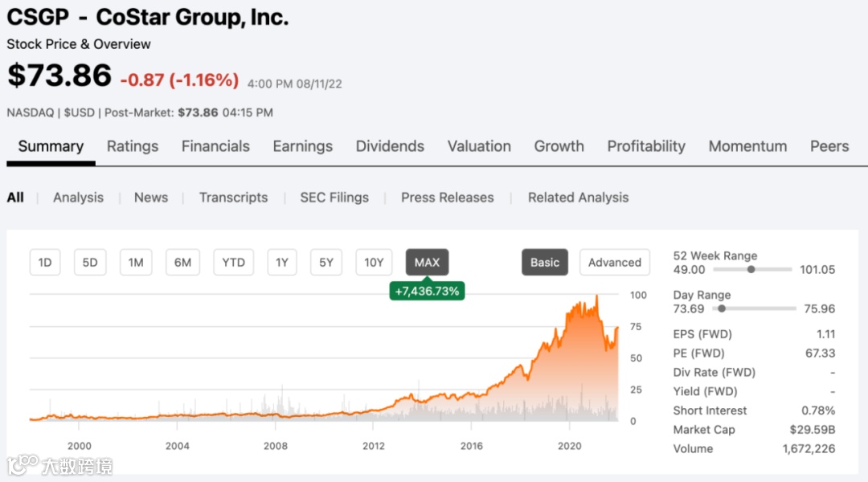Click the chart peak near 2020

coord(596,296)
